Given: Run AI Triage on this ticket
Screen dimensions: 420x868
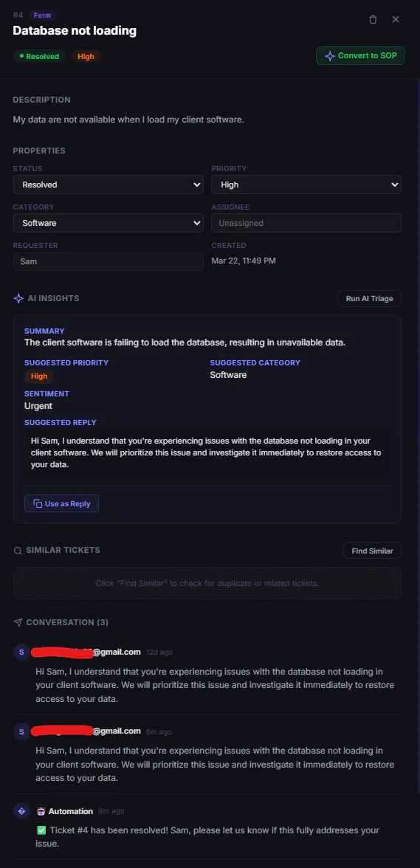Looking at the screenshot, I should click(x=369, y=298).
